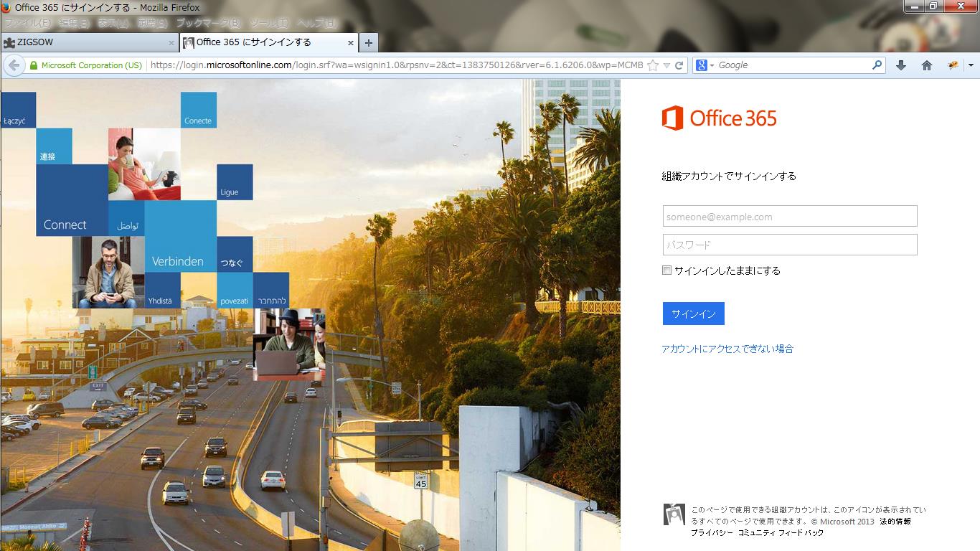Image resolution: width=980 pixels, height=551 pixels.
Task: Click the photo of bearded man with phone
Action: [108, 273]
